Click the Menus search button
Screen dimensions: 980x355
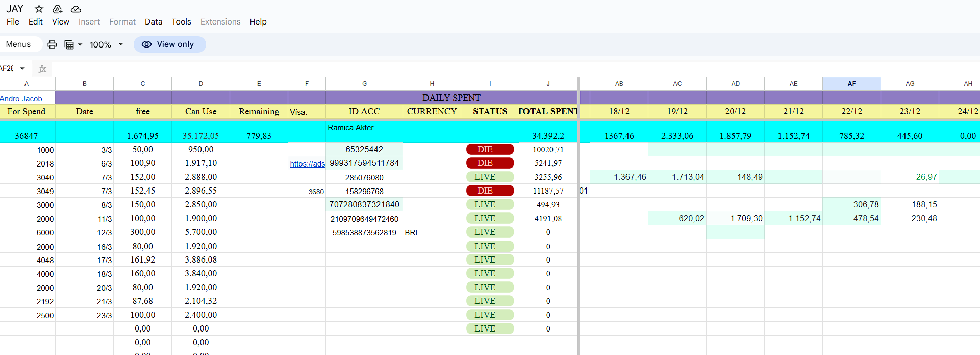(18, 44)
